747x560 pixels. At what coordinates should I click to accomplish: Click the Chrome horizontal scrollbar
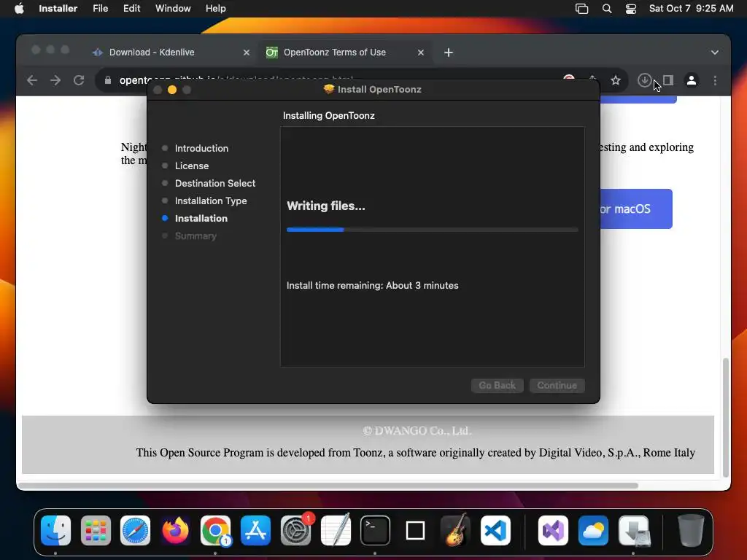point(328,486)
